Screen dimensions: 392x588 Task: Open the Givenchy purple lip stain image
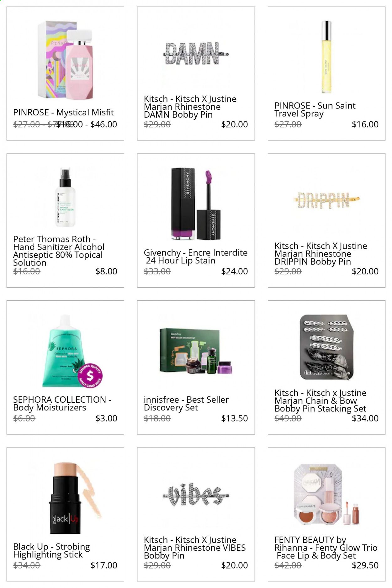[x=196, y=204]
